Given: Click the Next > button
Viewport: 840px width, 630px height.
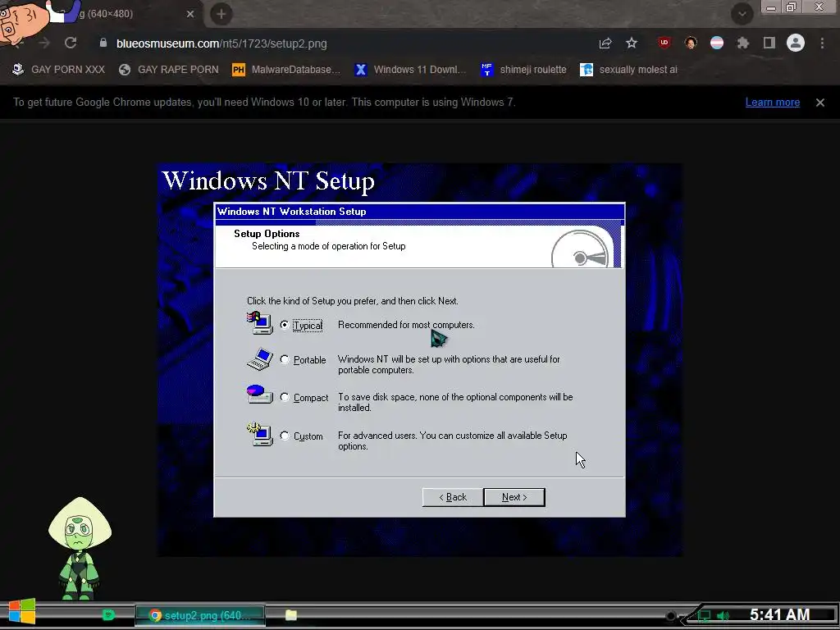Looking at the screenshot, I should coord(514,497).
